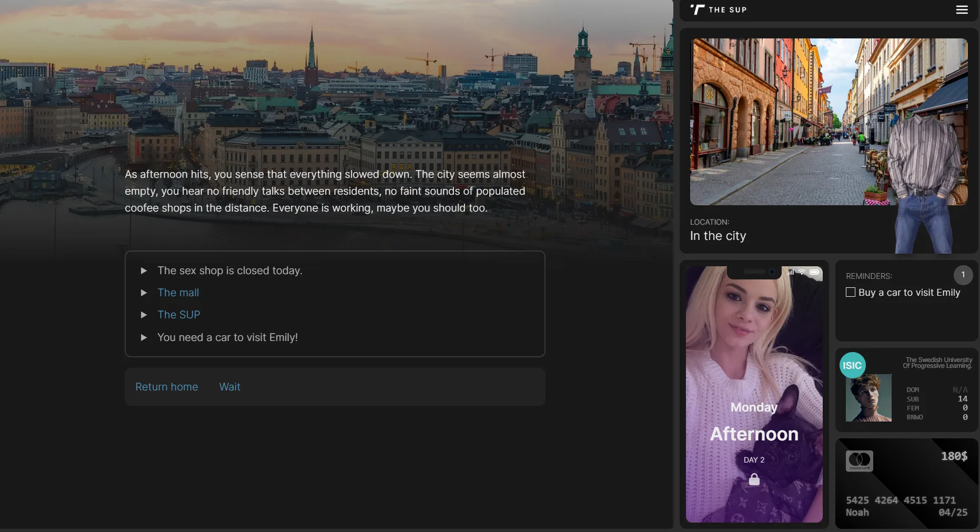Click 'Return home'

166,387
